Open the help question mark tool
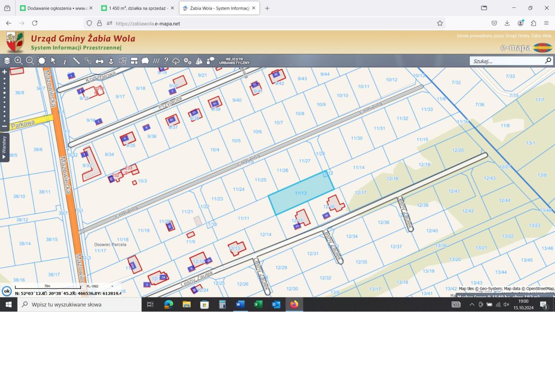This screenshot has width=555, height=392. point(166,61)
